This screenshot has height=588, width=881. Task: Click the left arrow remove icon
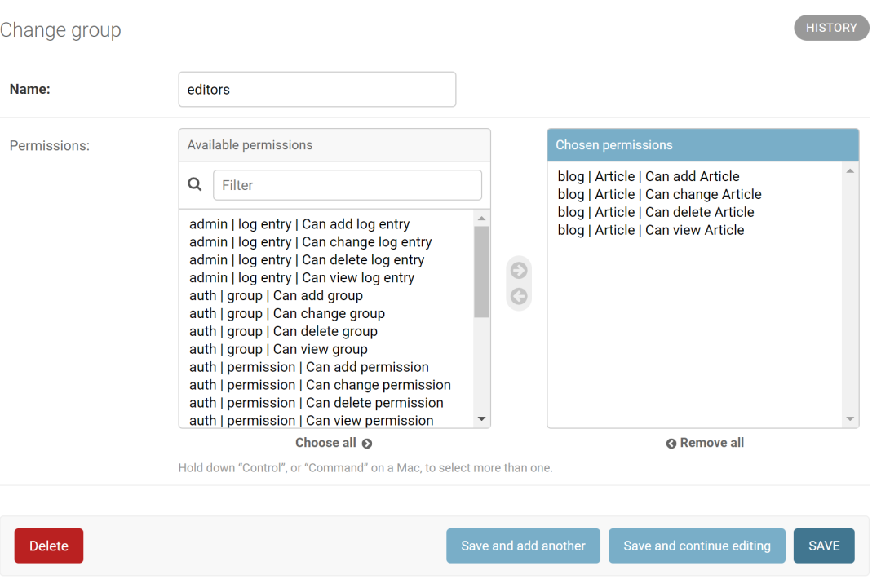point(519,297)
